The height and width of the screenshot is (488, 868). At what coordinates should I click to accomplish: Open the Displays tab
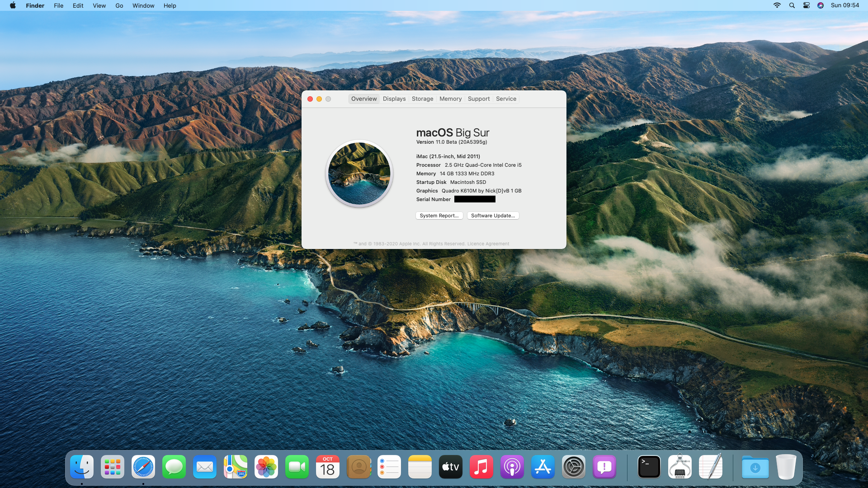point(394,99)
